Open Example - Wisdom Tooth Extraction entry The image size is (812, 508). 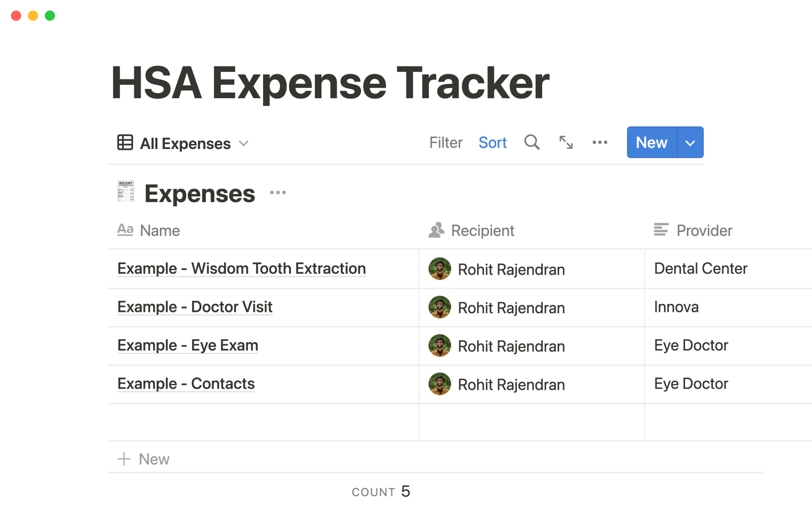point(241,268)
